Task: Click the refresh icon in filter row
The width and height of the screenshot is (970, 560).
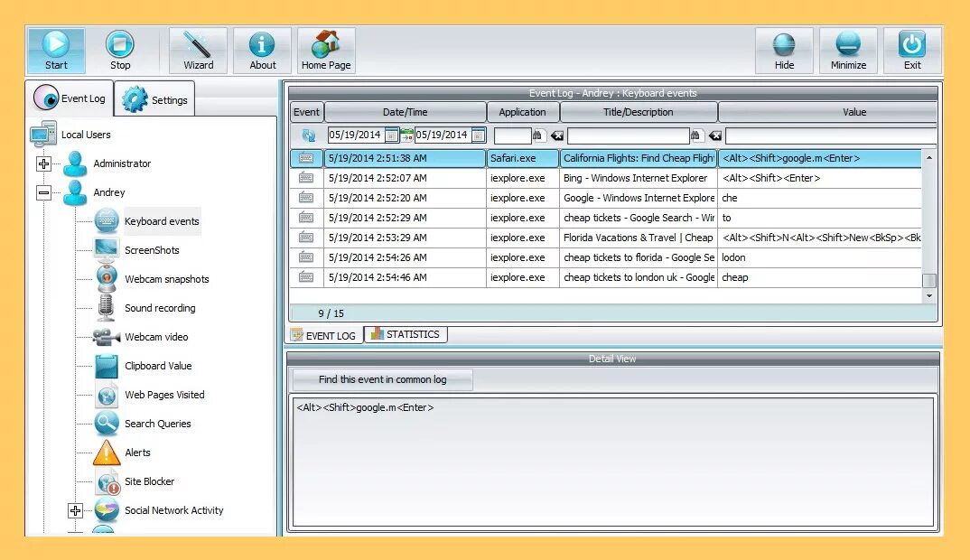Action: (x=307, y=135)
